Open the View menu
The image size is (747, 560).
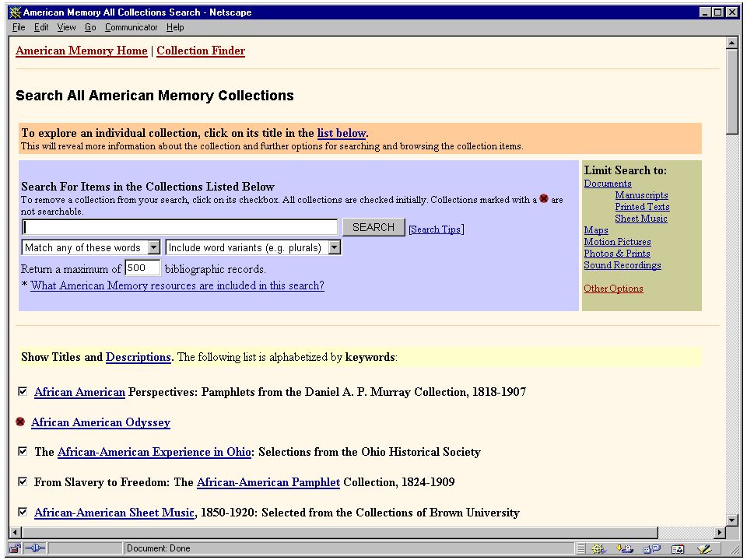[x=66, y=27]
